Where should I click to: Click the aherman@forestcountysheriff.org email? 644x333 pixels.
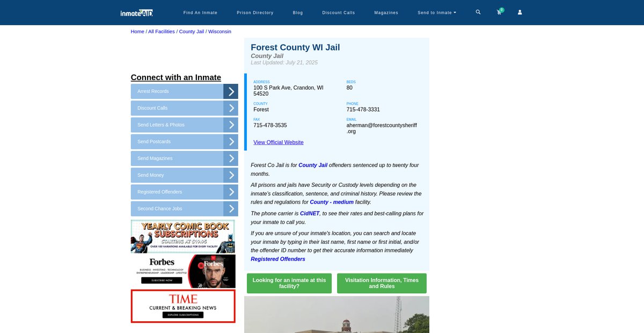[382, 128]
